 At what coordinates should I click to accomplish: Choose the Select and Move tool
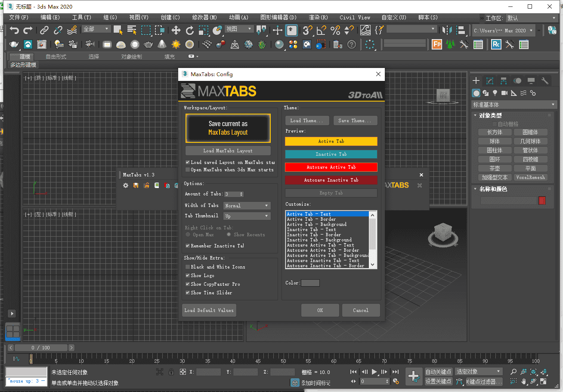176,30
